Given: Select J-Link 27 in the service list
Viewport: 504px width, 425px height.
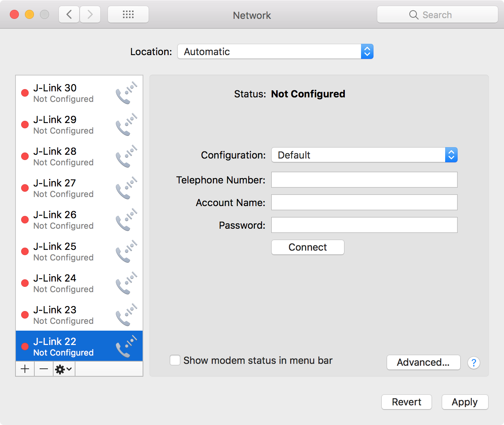Looking at the screenshot, I should (x=79, y=188).
